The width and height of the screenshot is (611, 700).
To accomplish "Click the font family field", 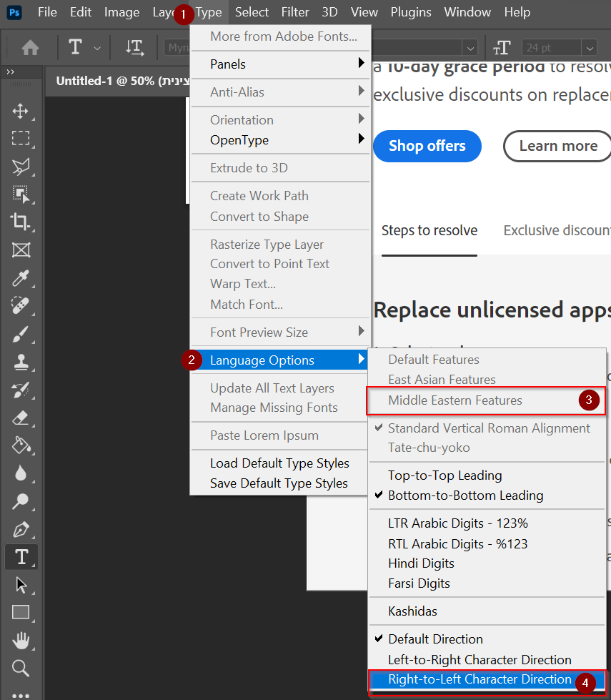I will click(x=178, y=47).
